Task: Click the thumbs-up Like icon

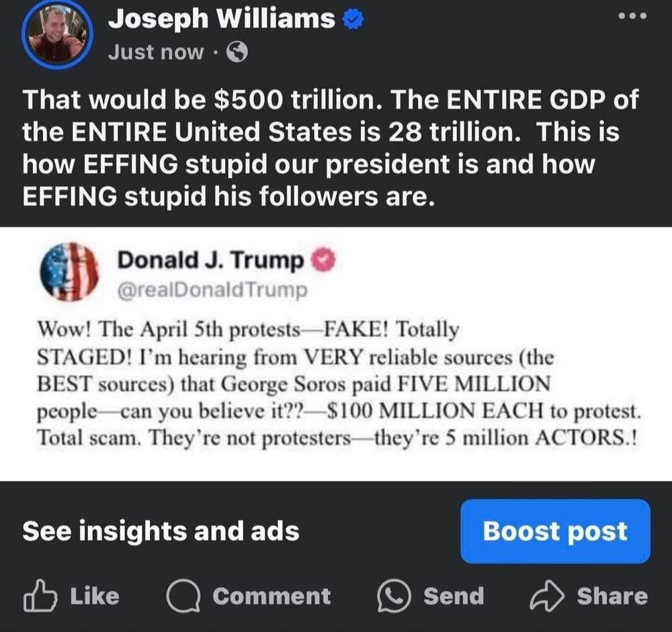Action: pos(40,595)
